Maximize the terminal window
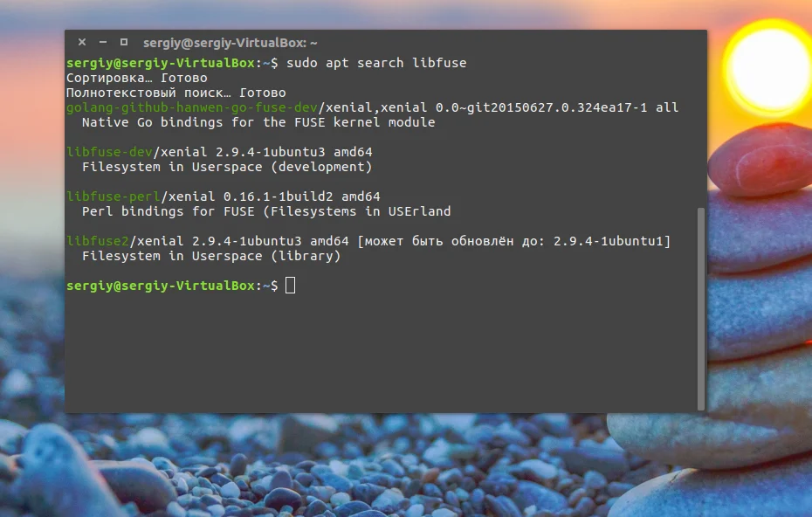 [x=124, y=42]
